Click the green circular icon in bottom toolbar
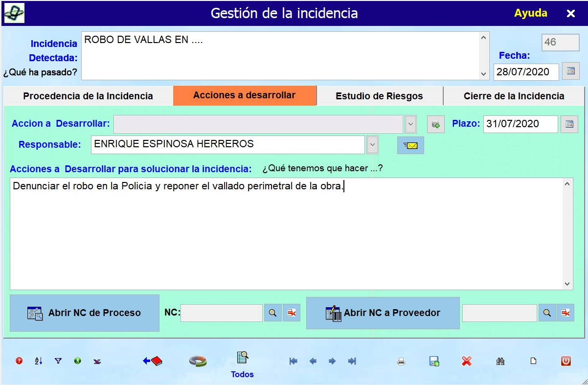 coord(77,361)
